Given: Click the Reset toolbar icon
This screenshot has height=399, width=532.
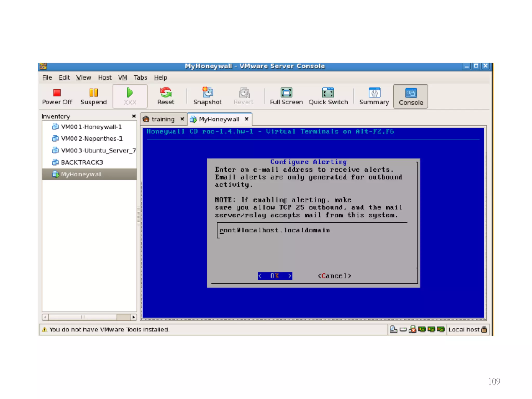Looking at the screenshot, I should click(166, 96).
